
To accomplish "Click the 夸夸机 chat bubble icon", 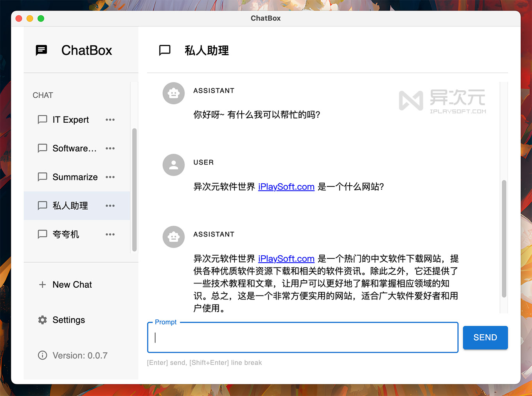I will 42,234.
